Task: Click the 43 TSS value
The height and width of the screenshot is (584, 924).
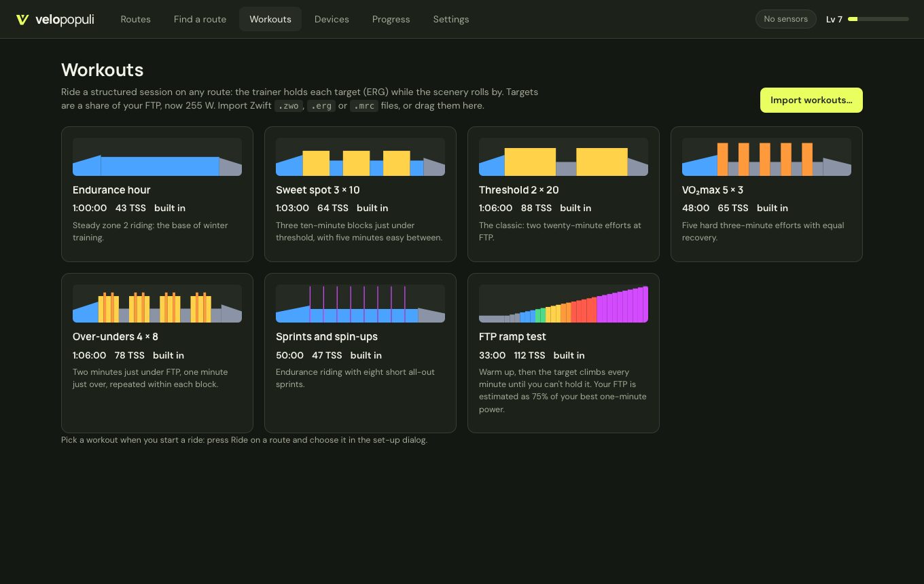Action: tap(130, 208)
